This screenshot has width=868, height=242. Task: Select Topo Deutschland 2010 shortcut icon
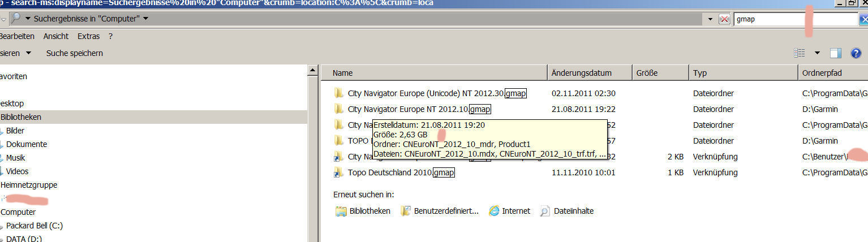click(339, 172)
